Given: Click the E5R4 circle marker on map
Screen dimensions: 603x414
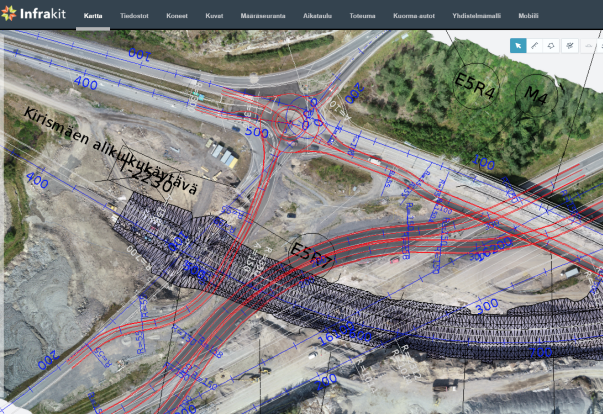Looking at the screenshot, I should coord(475,87).
